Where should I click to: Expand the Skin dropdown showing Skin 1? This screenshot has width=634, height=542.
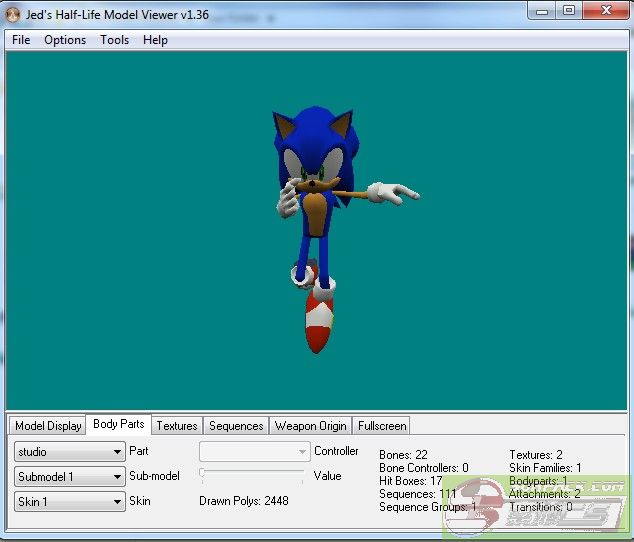[x=70, y=502]
